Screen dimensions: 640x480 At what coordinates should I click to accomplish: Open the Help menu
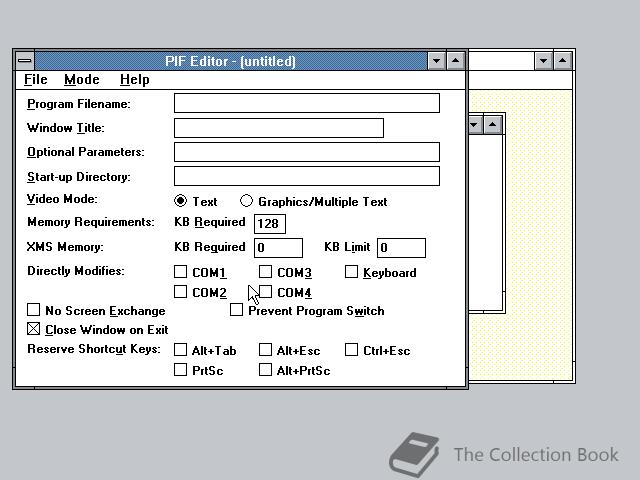[x=135, y=80]
